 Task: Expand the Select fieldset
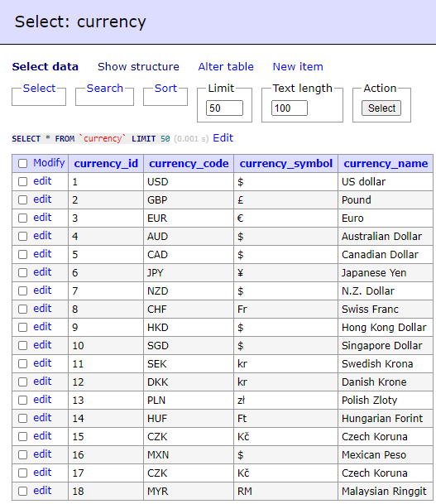pos(39,88)
